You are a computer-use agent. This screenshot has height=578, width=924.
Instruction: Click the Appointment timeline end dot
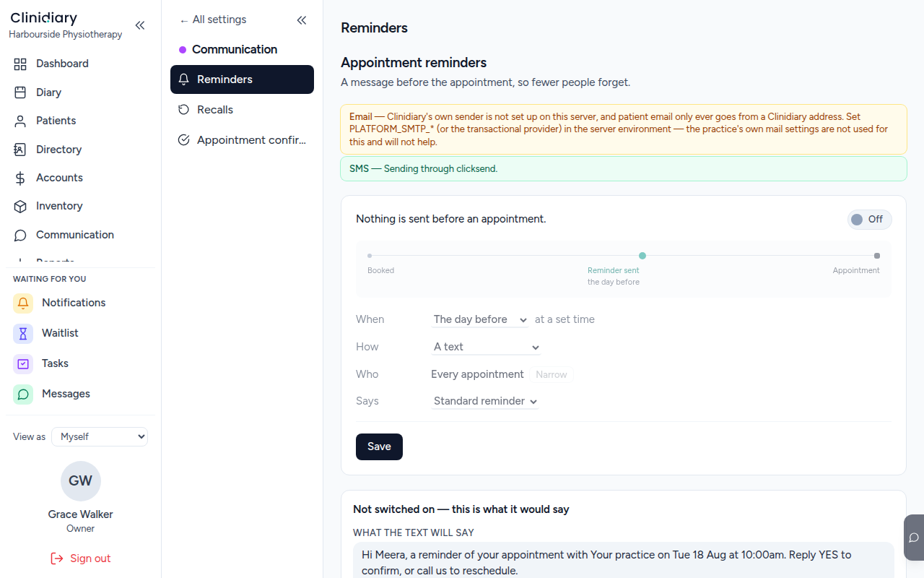877,256
